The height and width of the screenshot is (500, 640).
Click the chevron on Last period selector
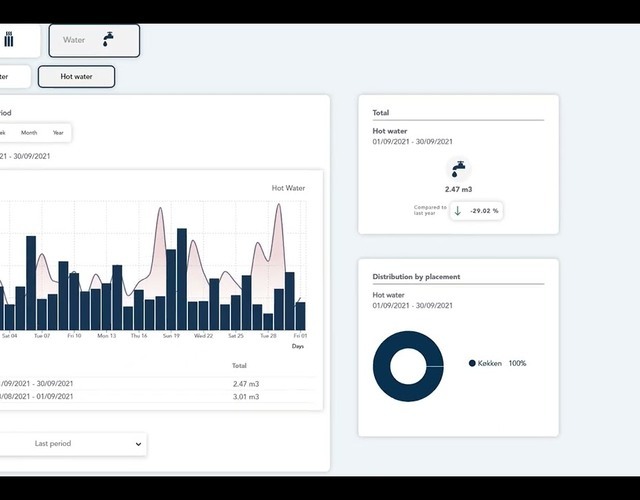pos(138,443)
